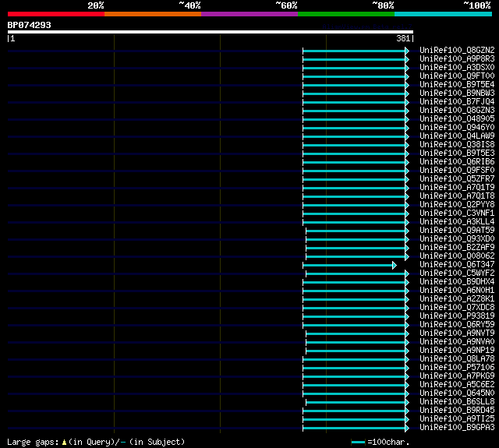Open the UniRef100_B2ZAF9 entry
The image size is (499, 448).
point(457,247)
